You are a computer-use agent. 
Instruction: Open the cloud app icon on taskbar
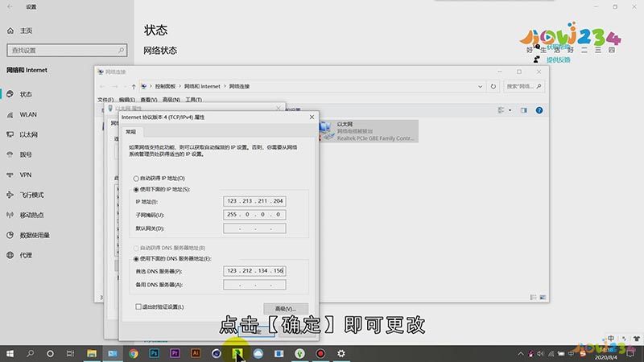click(258, 353)
